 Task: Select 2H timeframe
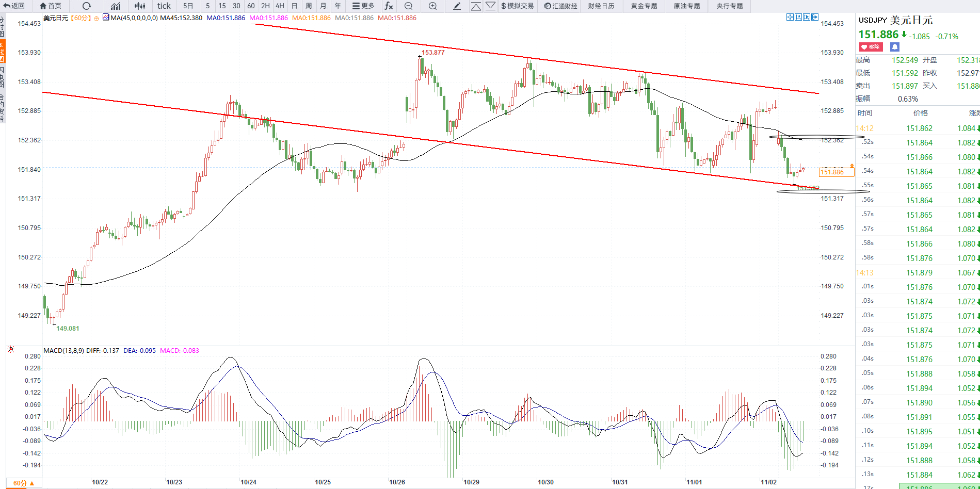(x=265, y=6)
